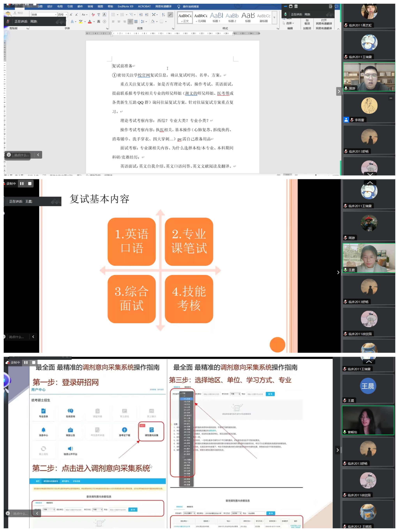Screen dimensions: 399x532
Task: Click the red font color icon
Action: 90,21
